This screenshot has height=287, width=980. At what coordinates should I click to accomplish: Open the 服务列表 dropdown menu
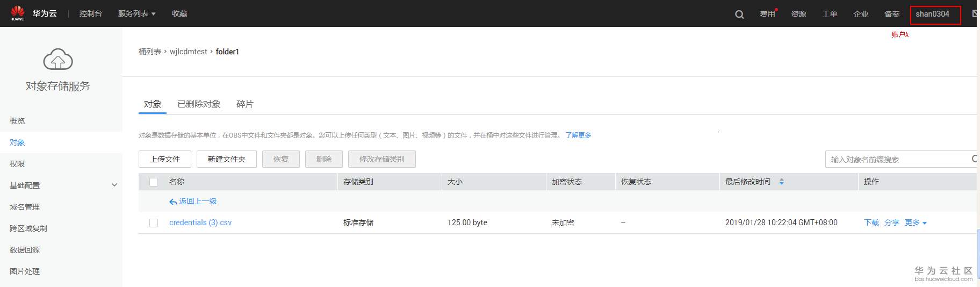136,13
